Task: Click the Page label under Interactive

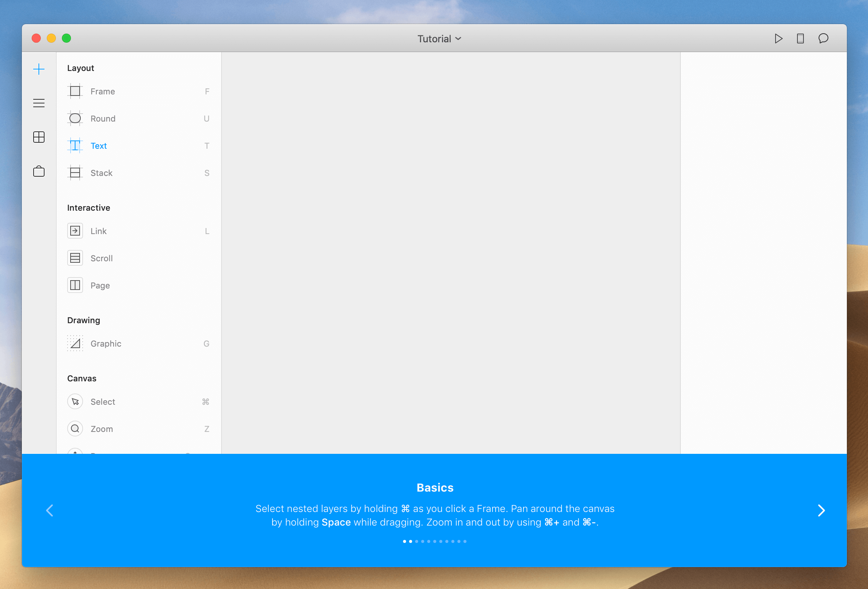Action: click(100, 286)
